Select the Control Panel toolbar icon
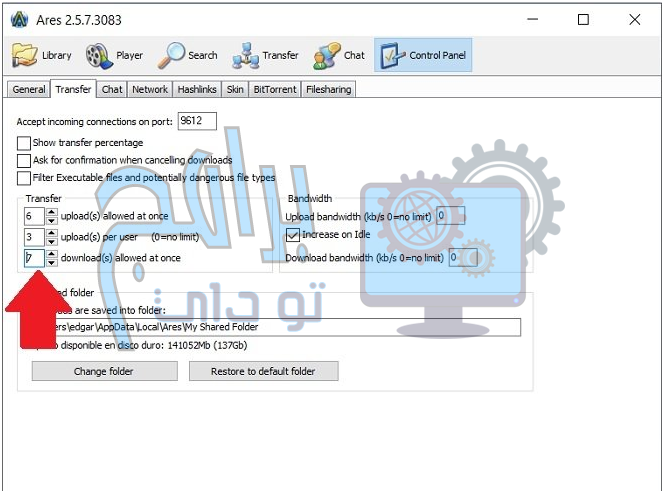Screen dimensions: 665x498 (391, 56)
